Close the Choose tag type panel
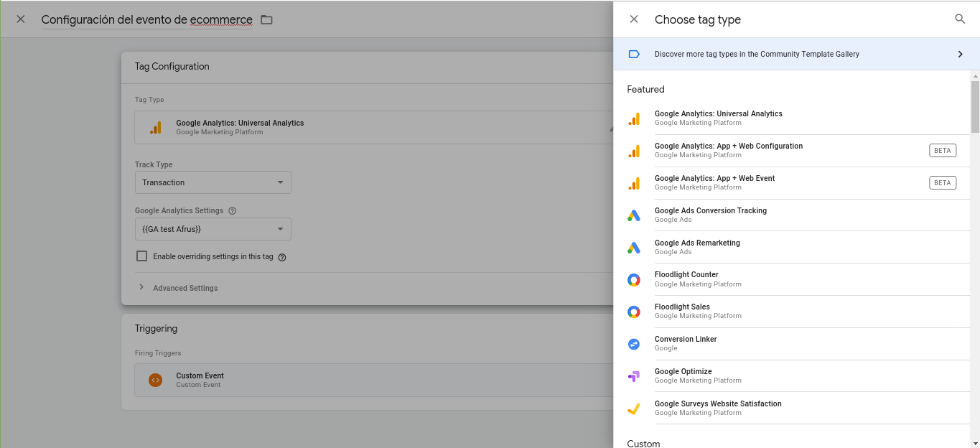 coord(634,19)
